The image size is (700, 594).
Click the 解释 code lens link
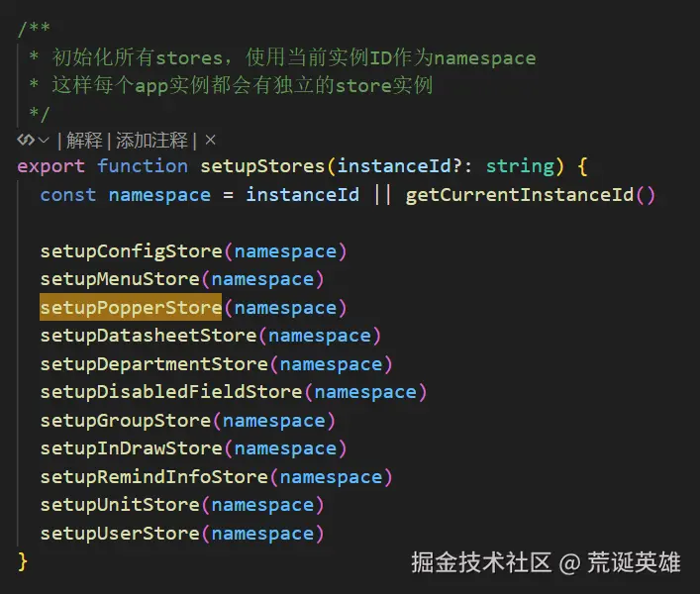83,141
